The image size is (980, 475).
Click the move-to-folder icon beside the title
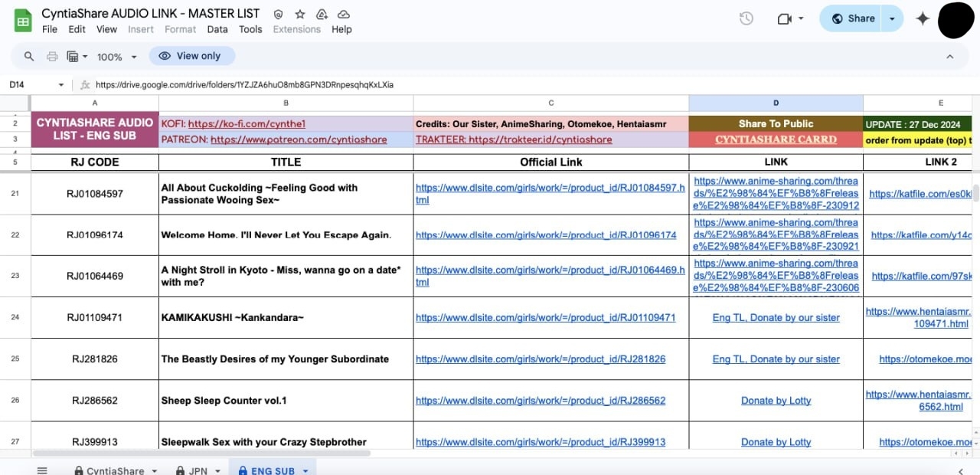(322, 15)
